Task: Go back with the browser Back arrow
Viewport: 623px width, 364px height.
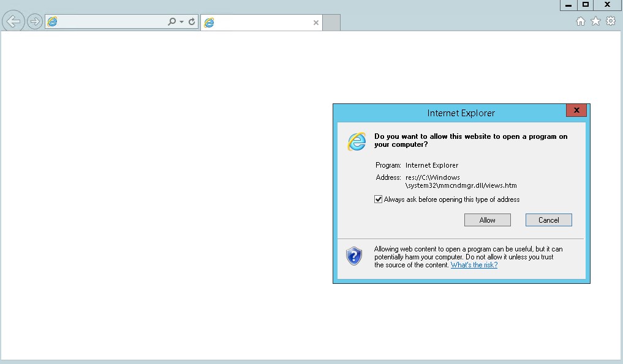Action: [13, 21]
